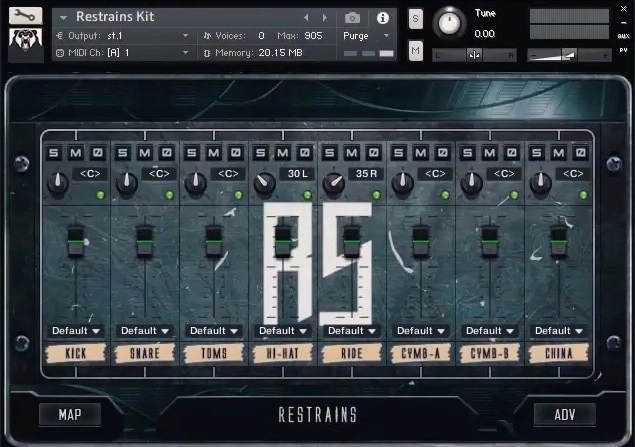This screenshot has width=635, height=447.
Task: Invert phase on the Cymb-A channel
Action: click(x=443, y=153)
